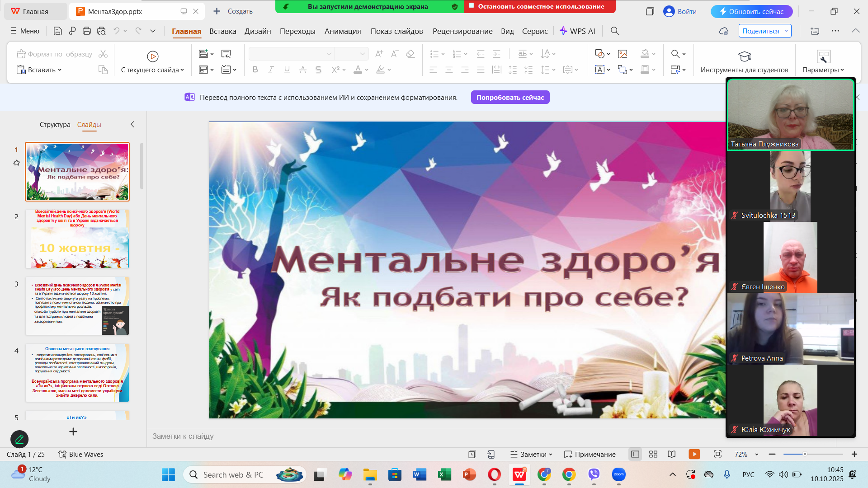Open the 72% zoom level dropdown
Image resolution: width=868 pixels, height=488 pixels.
coord(757,454)
